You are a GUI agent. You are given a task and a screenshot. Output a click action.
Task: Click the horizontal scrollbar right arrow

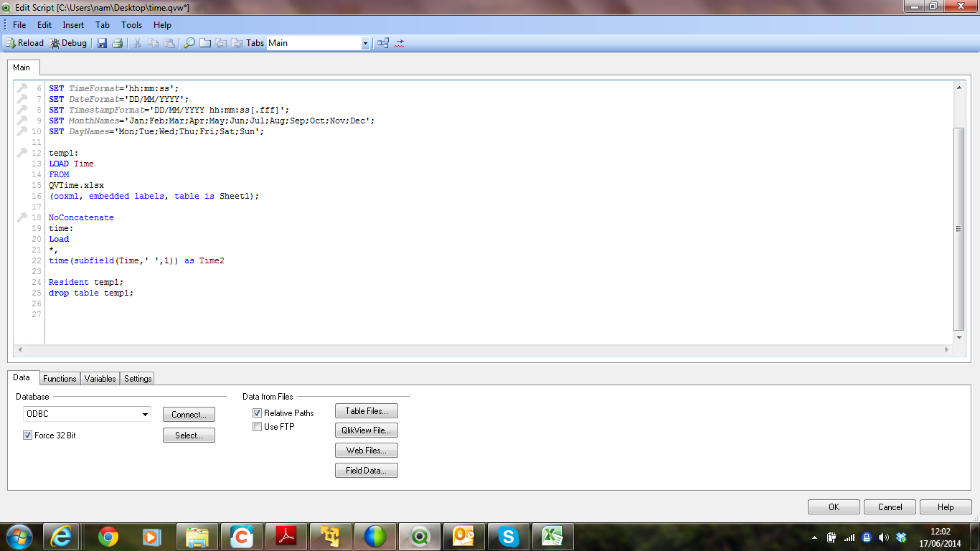pos(947,349)
